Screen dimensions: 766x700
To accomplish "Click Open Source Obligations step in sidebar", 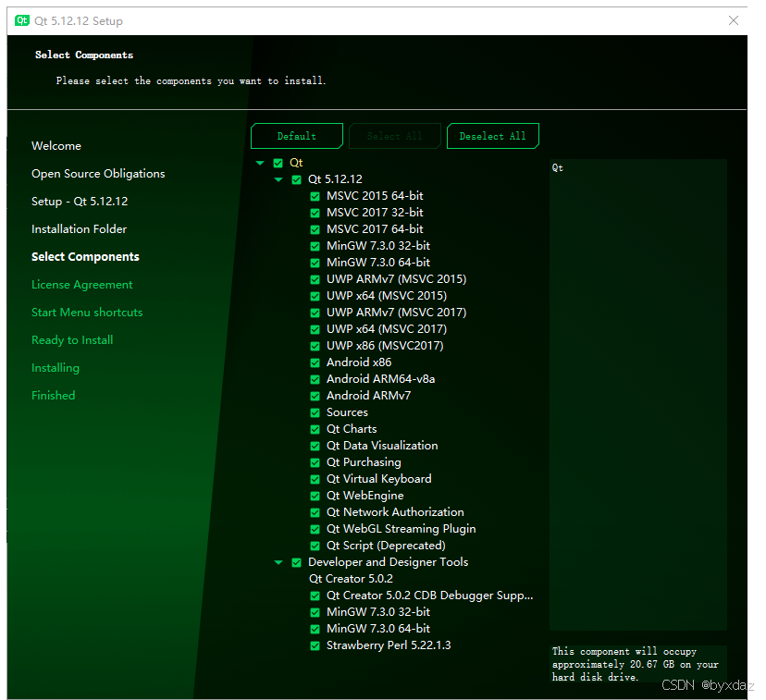I will click(x=98, y=174).
